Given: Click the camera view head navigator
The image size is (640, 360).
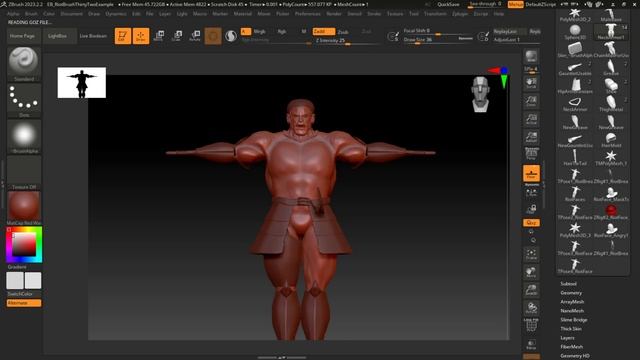Looking at the screenshot, I should (480, 94).
